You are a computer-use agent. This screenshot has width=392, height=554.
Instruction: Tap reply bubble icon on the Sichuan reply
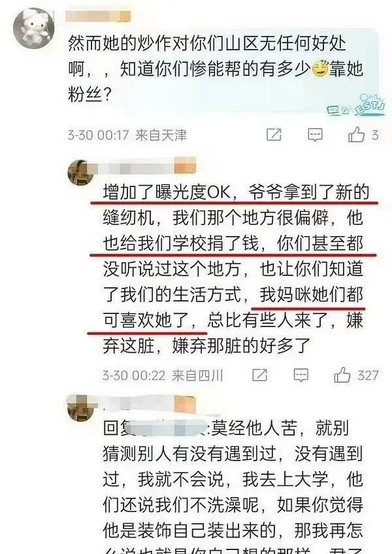click(x=301, y=375)
